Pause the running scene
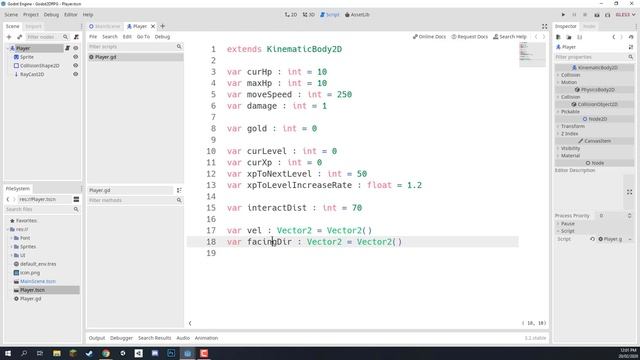Image resolution: width=640 pixels, height=360 pixels. click(x=574, y=15)
